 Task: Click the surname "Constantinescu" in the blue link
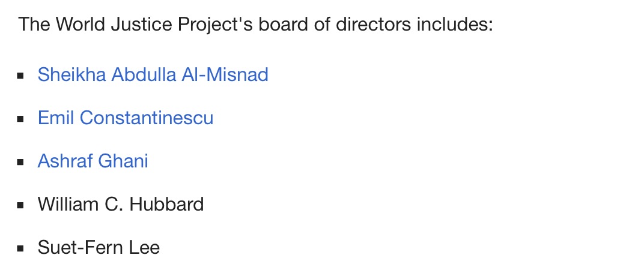pos(147,118)
